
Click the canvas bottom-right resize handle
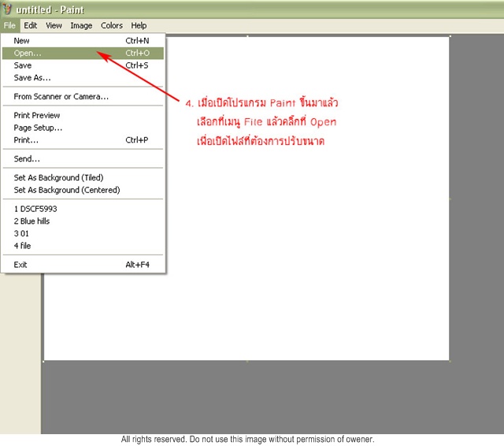pyautogui.click(x=450, y=361)
